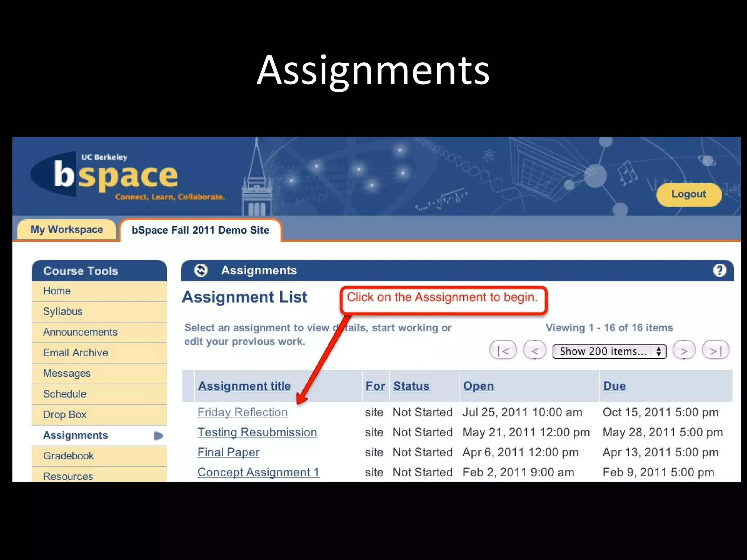
Task: Click open date Feb 2, 2011 9:00 am
Action: 518,472
